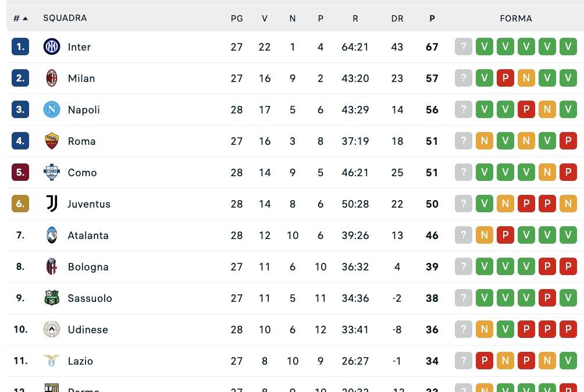Open the Inter team name link
The image size is (584, 392).
(x=79, y=47)
